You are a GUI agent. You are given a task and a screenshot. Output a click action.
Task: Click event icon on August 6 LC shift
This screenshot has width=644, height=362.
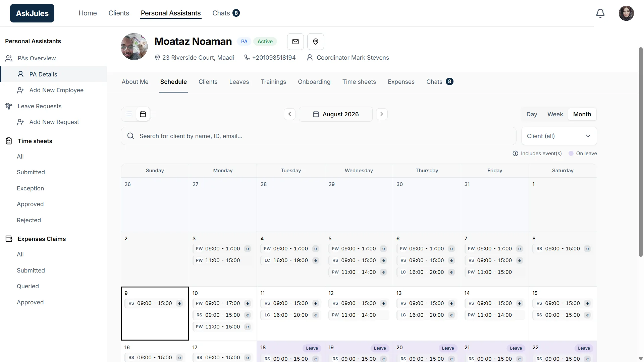click(x=451, y=272)
